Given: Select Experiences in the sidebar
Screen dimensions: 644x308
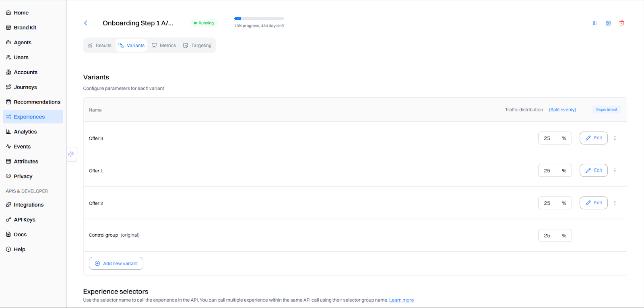Looking at the screenshot, I should tap(33, 117).
